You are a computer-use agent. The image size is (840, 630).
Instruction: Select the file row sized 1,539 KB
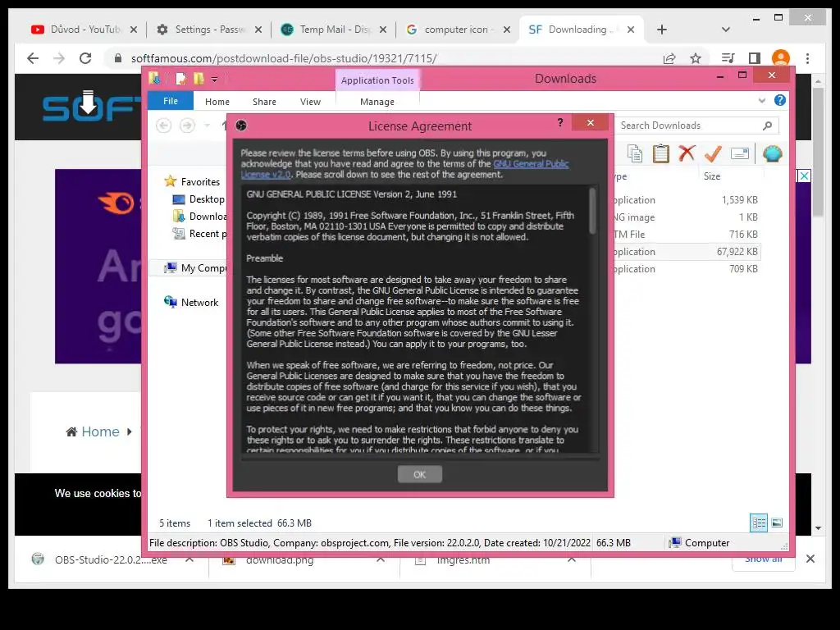pos(687,200)
